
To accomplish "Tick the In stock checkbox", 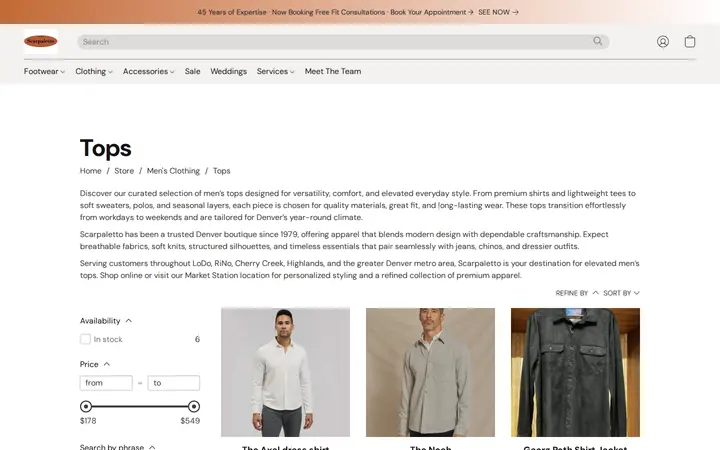I will coord(85,339).
